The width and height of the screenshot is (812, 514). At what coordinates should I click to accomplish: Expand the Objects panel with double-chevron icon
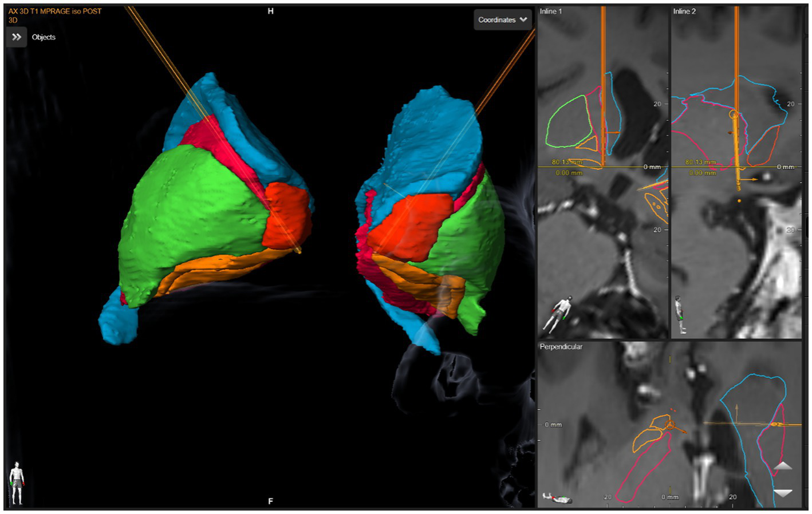(x=17, y=37)
